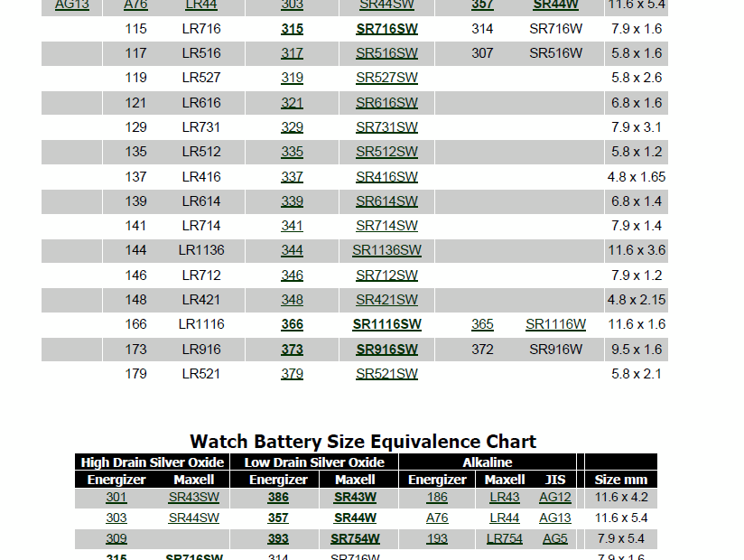Viewport: 744px width, 560px height.
Task: Open the 309 Energizer link
Action: tap(116, 538)
